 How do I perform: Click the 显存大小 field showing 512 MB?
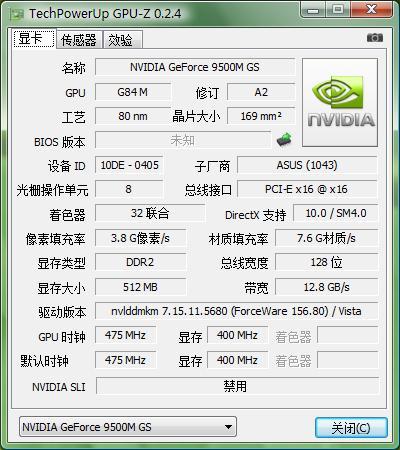point(140,287)
